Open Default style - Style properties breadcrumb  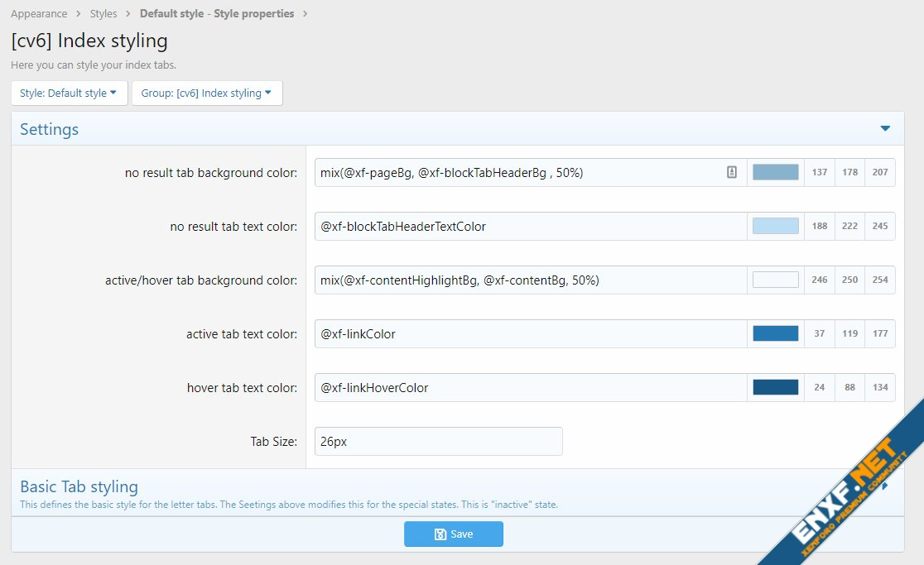(217, 14)
